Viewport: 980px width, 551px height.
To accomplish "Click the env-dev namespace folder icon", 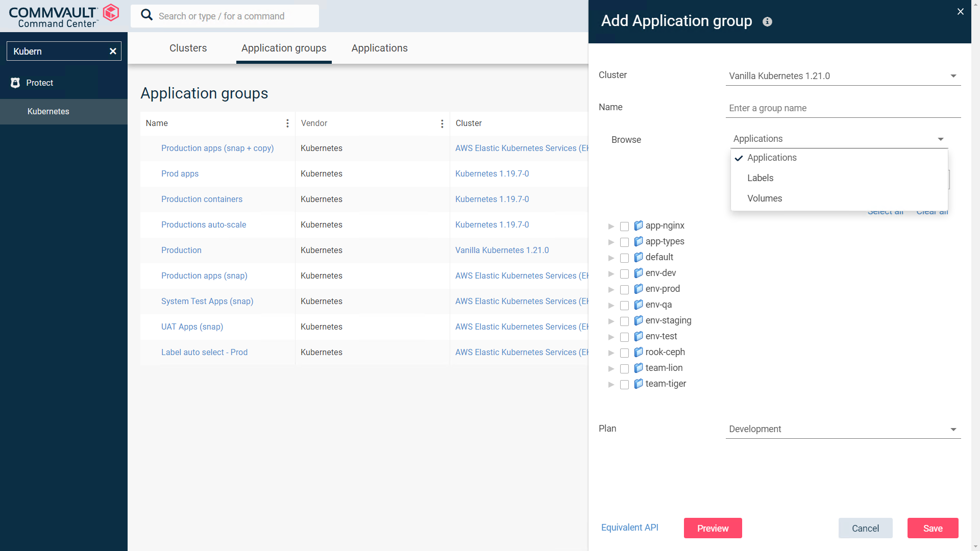I will [638, 273].
